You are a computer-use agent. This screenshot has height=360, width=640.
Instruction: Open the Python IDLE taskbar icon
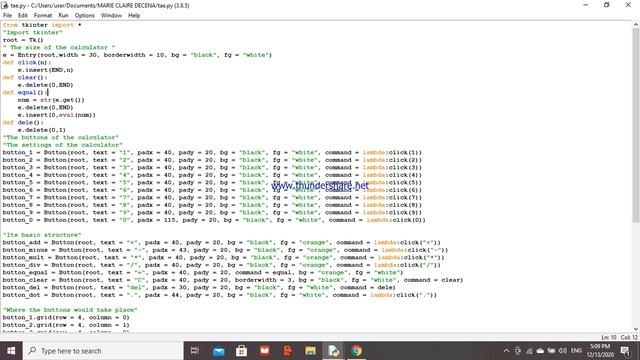tap(333, 351)
